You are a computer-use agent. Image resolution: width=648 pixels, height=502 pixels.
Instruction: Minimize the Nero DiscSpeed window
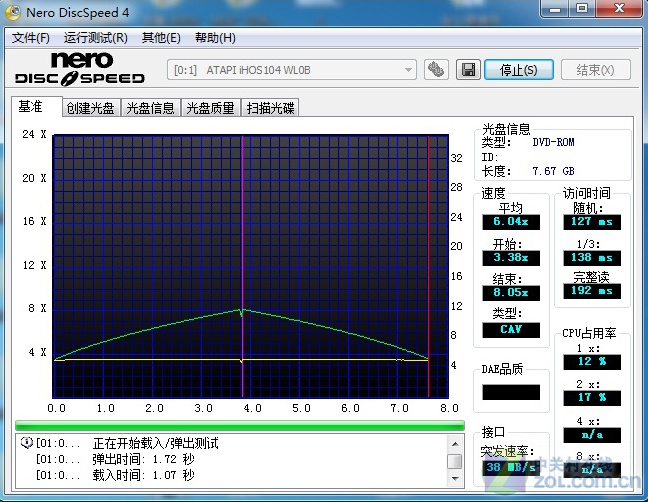click(x=554, y=8)
